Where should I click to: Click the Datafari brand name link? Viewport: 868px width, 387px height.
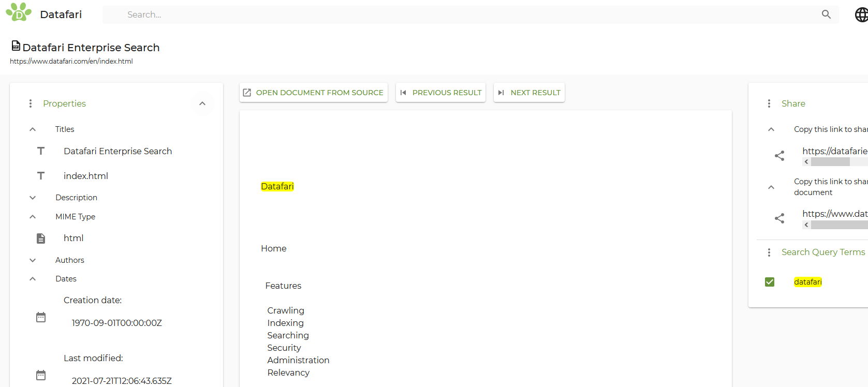click(x=61, y=14)
